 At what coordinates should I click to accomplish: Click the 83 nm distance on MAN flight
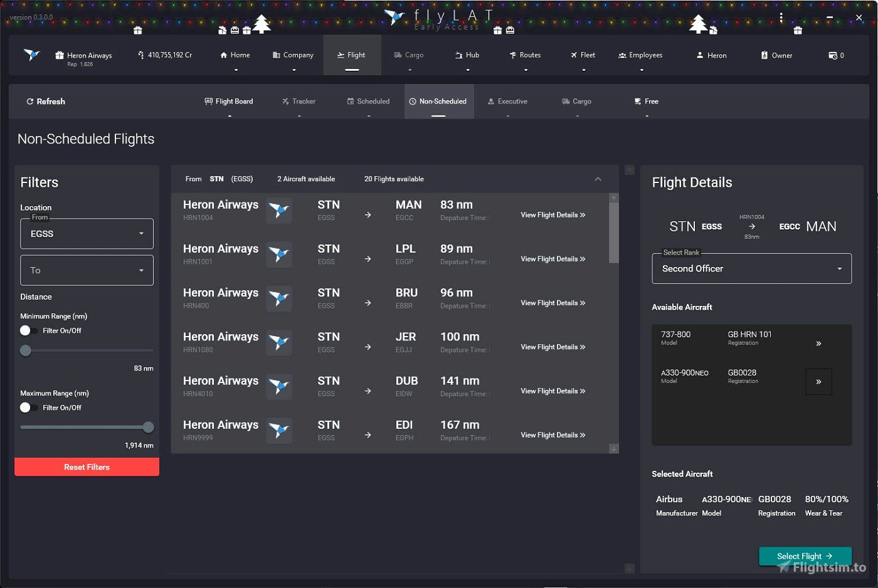457,205
